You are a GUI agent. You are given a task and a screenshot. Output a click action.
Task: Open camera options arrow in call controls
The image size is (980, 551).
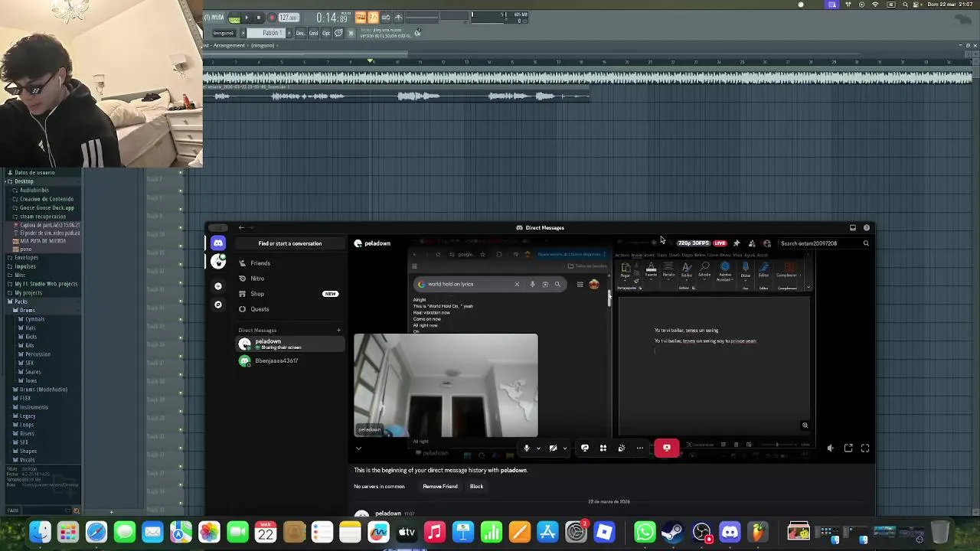[x=565, y=448]
